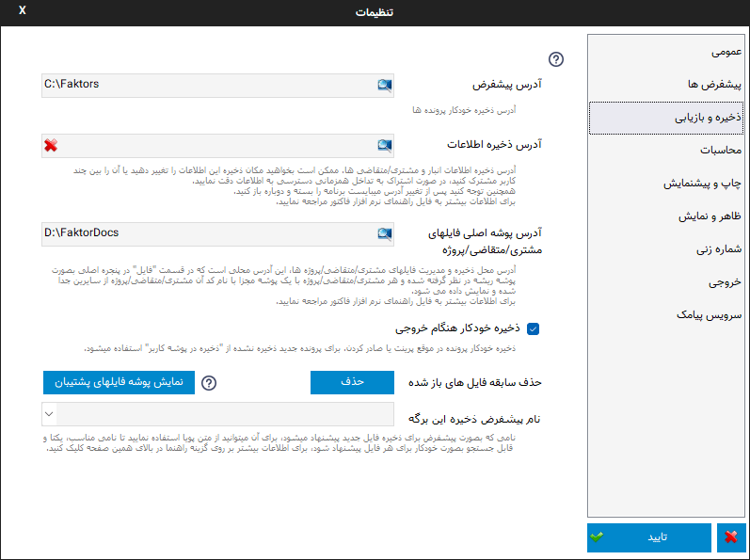The image size is (750, 560).
Task: Toggle auto-save on exit checkbox
Action: [534, 328]
